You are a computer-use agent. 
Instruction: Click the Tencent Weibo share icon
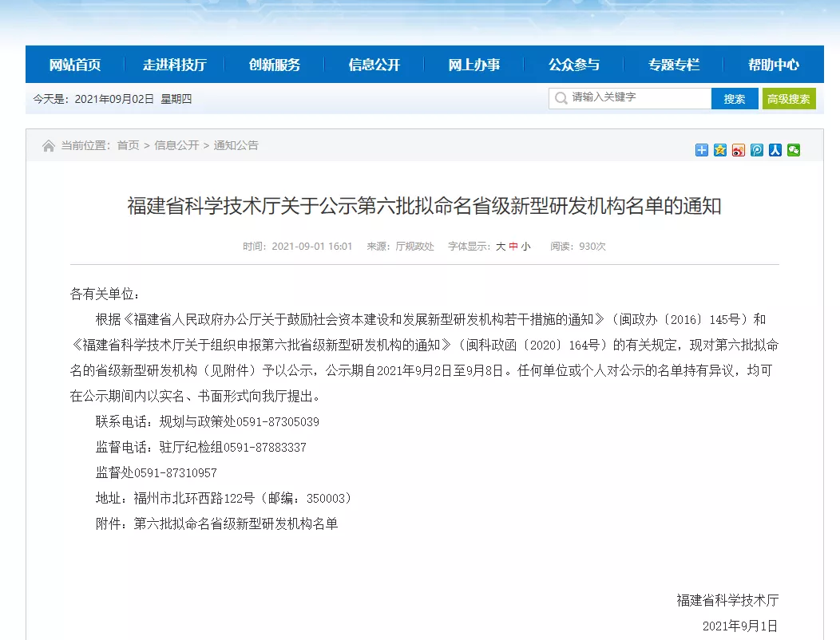[x=756, y=150]
